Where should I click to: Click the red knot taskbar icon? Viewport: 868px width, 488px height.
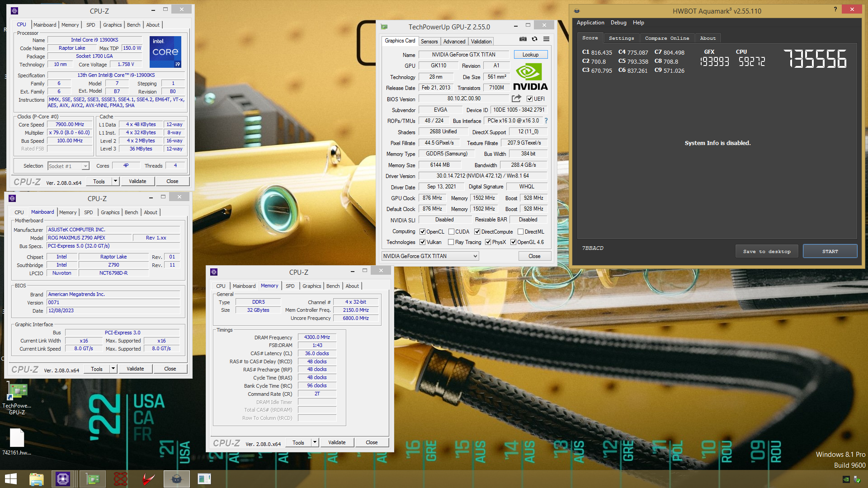[120, 479]
